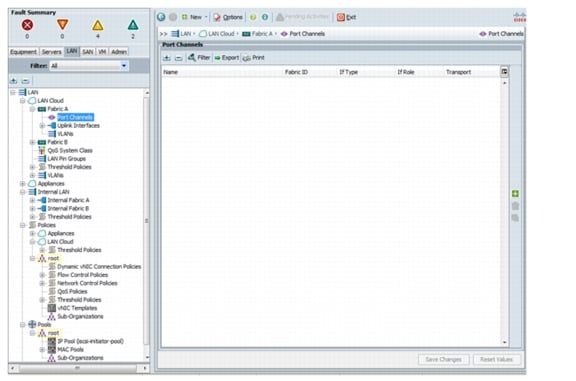Expand the MAC Pools node
This screenshot has width=576, height=381.
click(x=42, y=349)
